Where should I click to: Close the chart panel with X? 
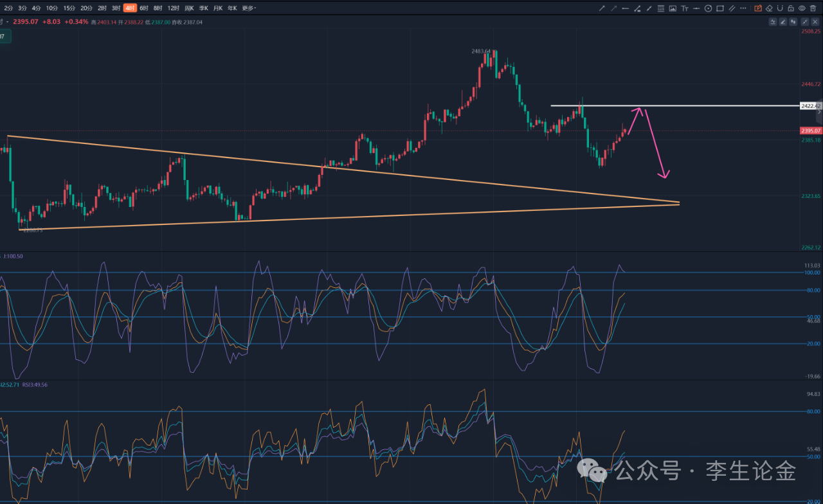click(x=815, y=22)
